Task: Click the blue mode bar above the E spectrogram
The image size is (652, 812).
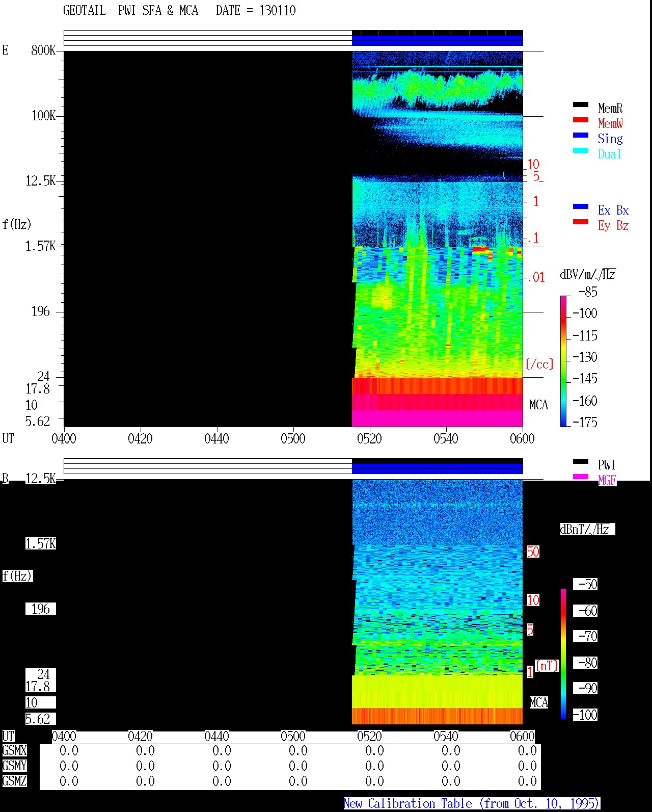Action: 437,40
